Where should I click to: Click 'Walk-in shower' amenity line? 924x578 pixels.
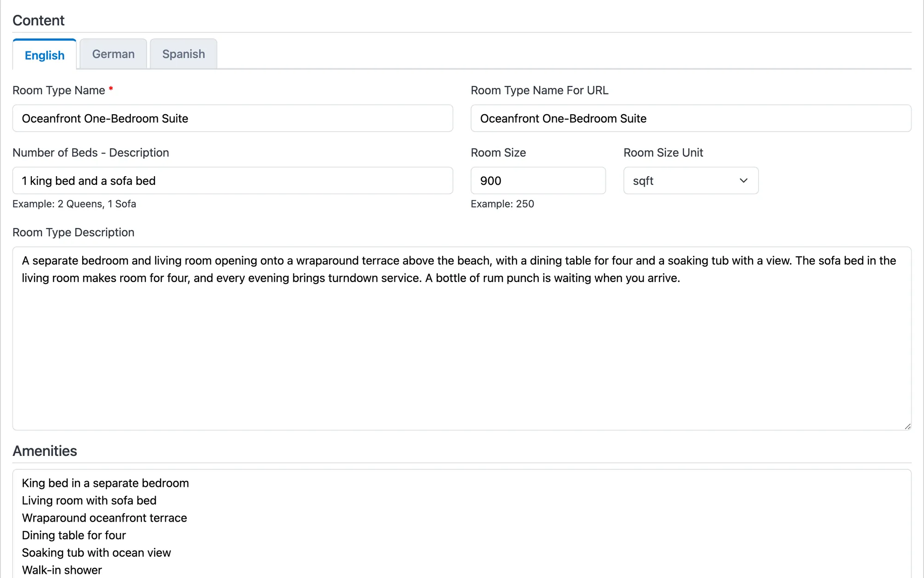62,570
